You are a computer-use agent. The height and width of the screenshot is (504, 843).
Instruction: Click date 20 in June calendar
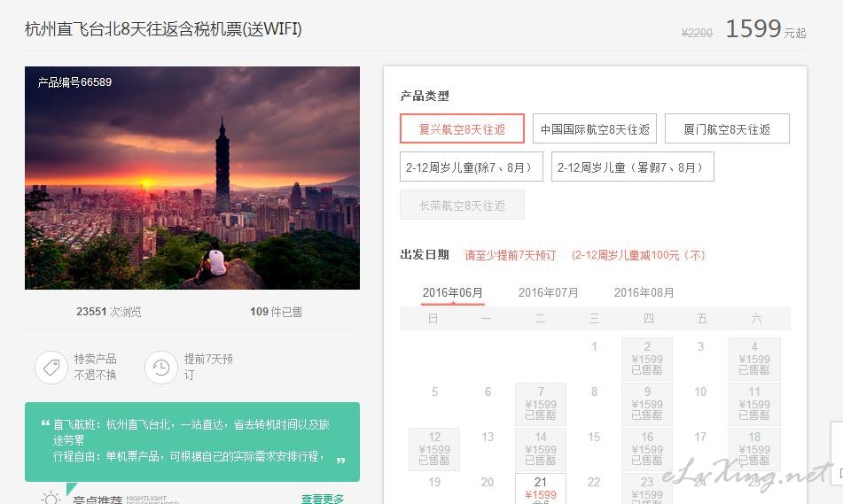click(x=488, y=482)
